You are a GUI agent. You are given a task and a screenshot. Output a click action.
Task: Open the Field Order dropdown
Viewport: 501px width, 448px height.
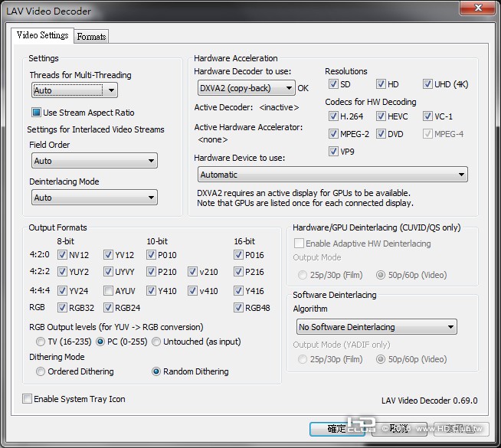click(x=94, y=161)
